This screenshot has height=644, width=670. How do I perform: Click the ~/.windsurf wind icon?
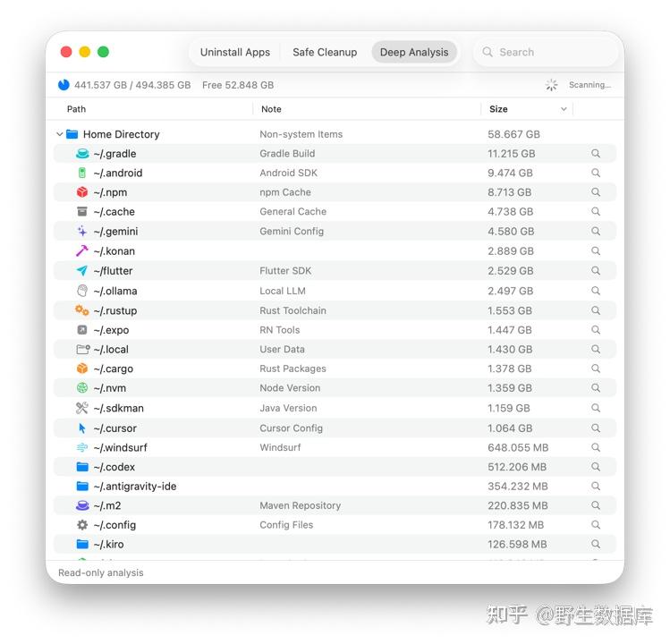tap(82, 447)
